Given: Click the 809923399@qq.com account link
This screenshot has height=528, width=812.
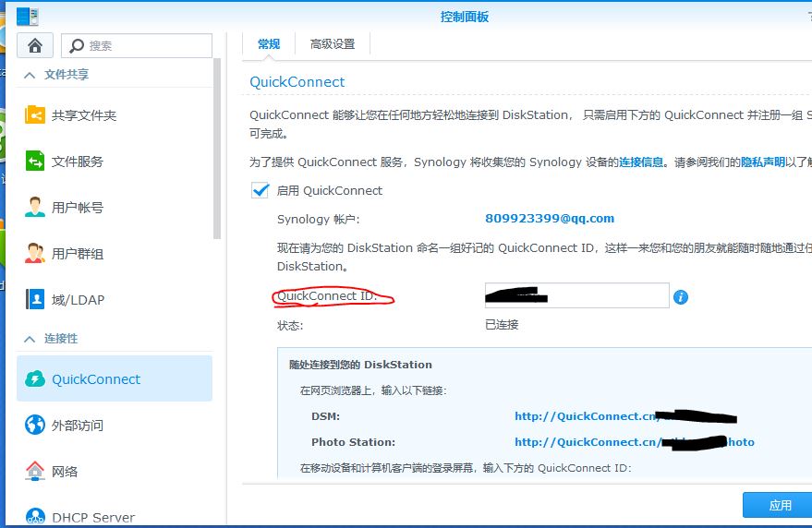Looking at the screenshot, I should (550, 219).
